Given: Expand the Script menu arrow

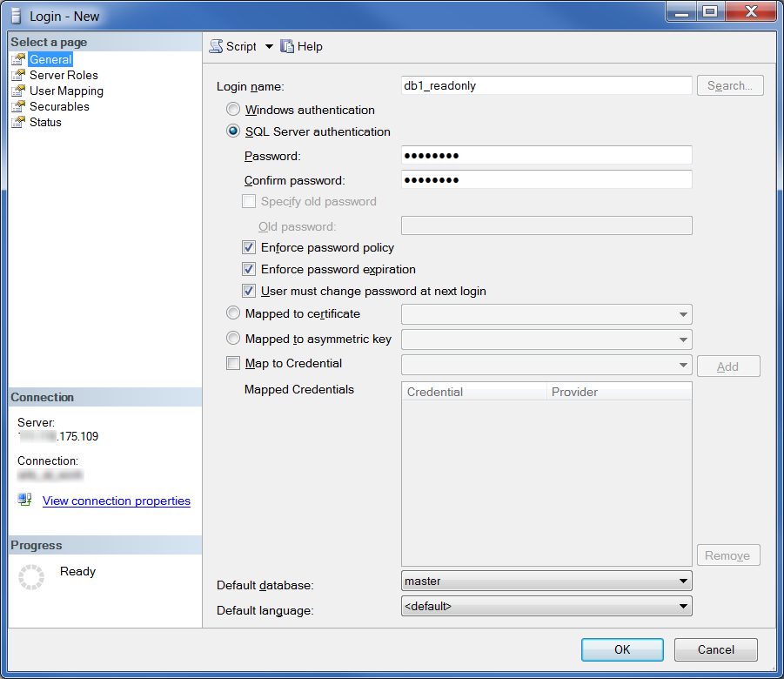Looking at the screenshot, I should point(269,46).
